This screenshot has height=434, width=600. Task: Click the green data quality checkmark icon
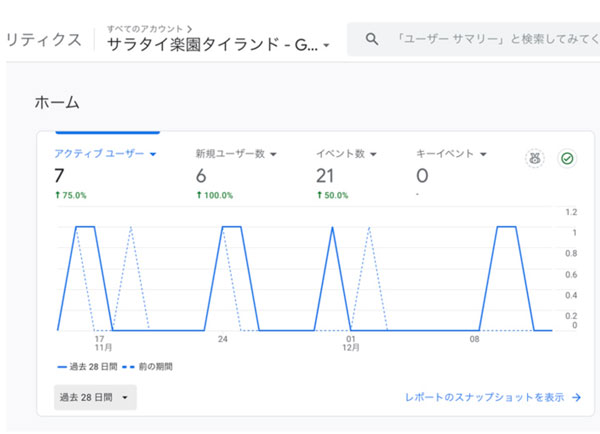click(567, 158)
